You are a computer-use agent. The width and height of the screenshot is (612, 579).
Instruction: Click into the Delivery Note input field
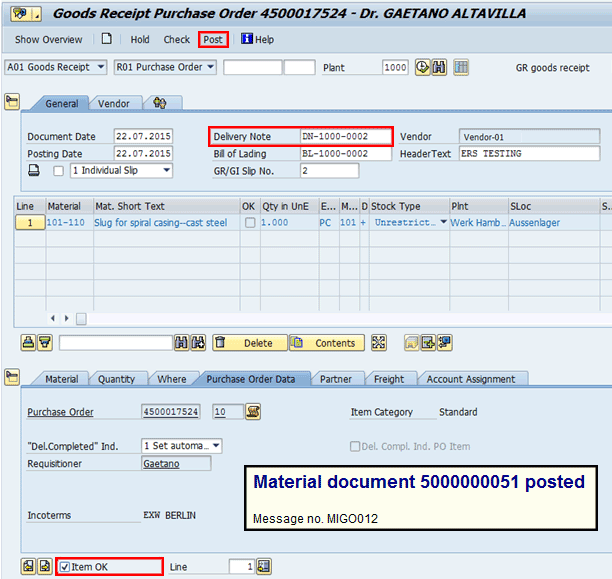pos(345,136)
